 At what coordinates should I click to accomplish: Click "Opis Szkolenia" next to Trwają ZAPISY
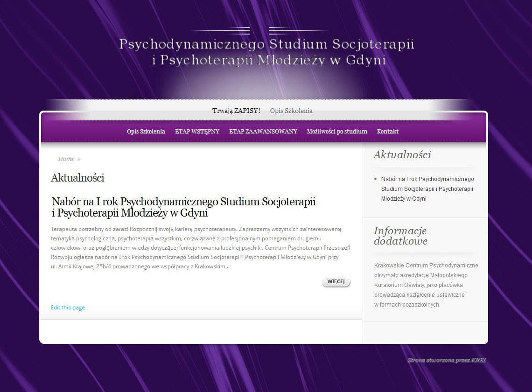point(291,111)
